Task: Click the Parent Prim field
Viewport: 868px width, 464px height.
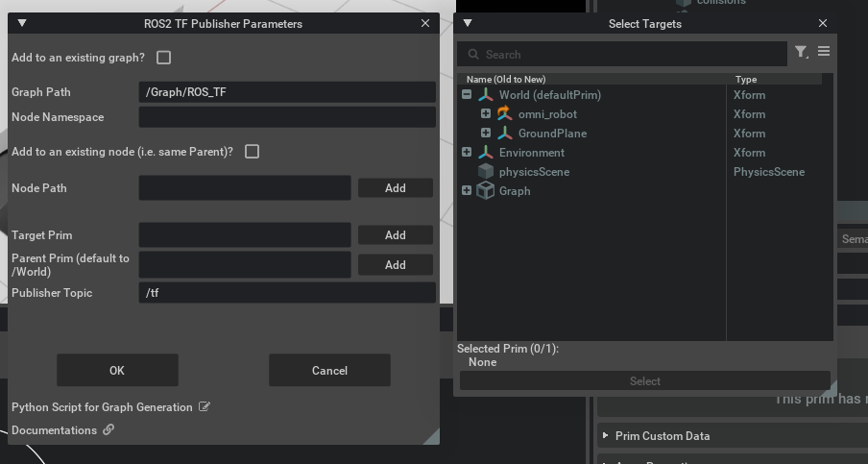Action: (x=245, y=265)
